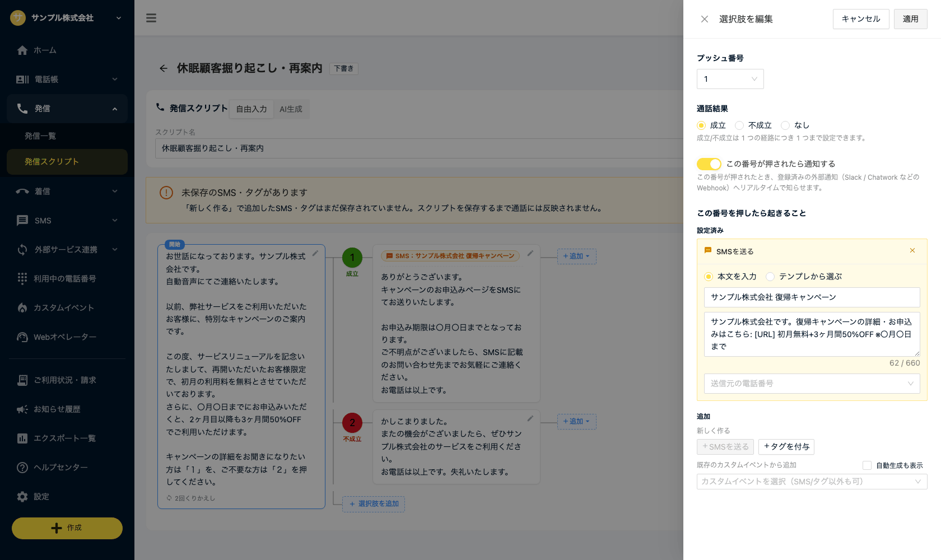Open the ホーム home icon in sidebar
Screen dimensions: 941x560
coord(22,50)
